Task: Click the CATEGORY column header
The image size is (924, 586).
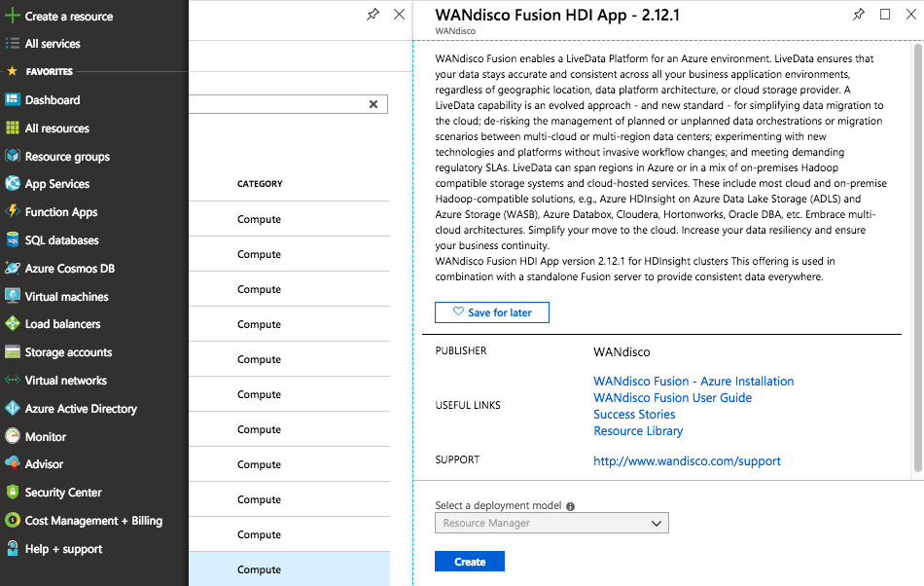Action: pyautogui.click(x=260, y=184)
